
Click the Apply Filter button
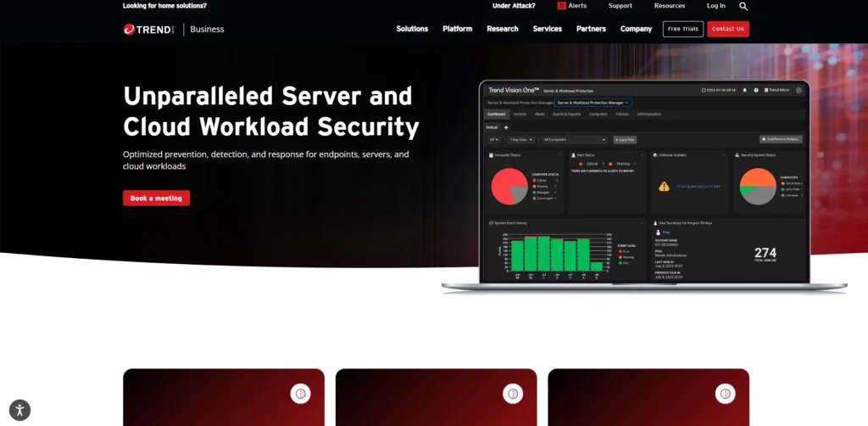(x=625, y=140)
